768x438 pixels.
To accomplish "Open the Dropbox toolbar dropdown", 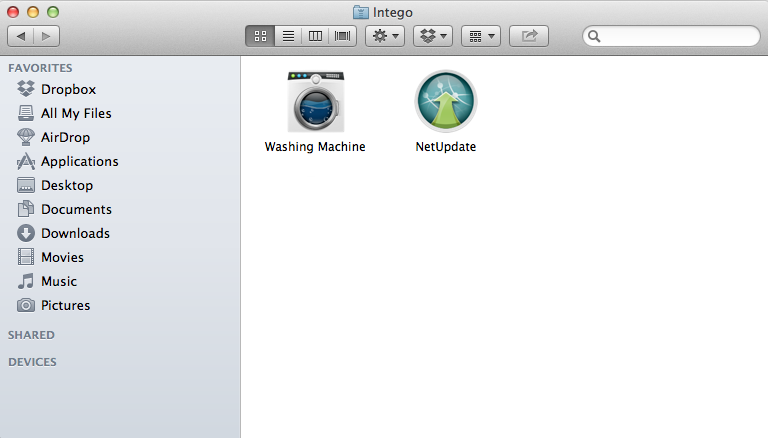I will (433, 36).
